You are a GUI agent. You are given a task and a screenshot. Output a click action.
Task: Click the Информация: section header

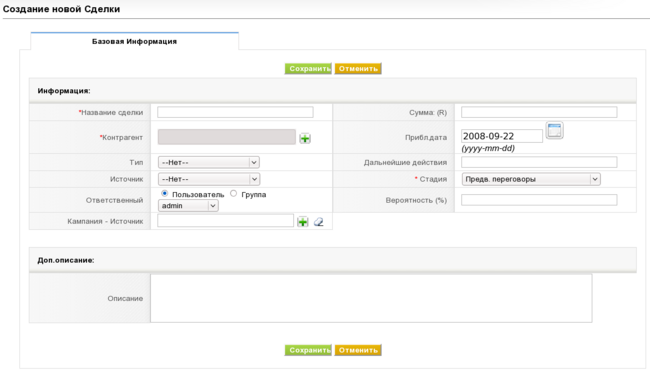(332, 90)
